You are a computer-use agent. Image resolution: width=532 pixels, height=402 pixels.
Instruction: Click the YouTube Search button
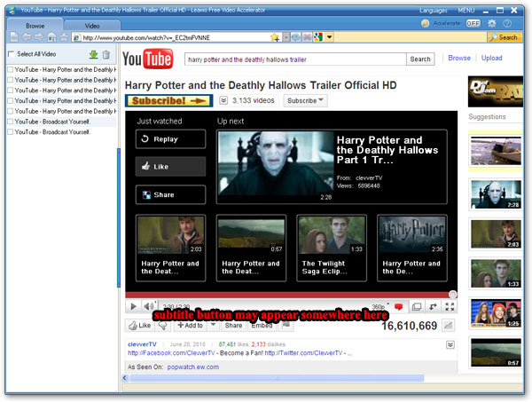click(x=420, y=59)
